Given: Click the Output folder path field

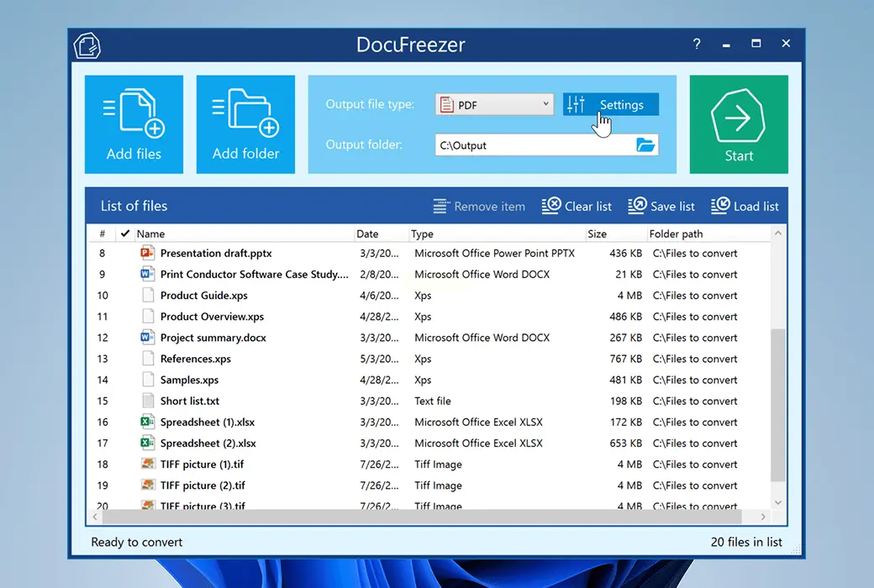Looking at the screenshot, I should [x=534, y=145].
